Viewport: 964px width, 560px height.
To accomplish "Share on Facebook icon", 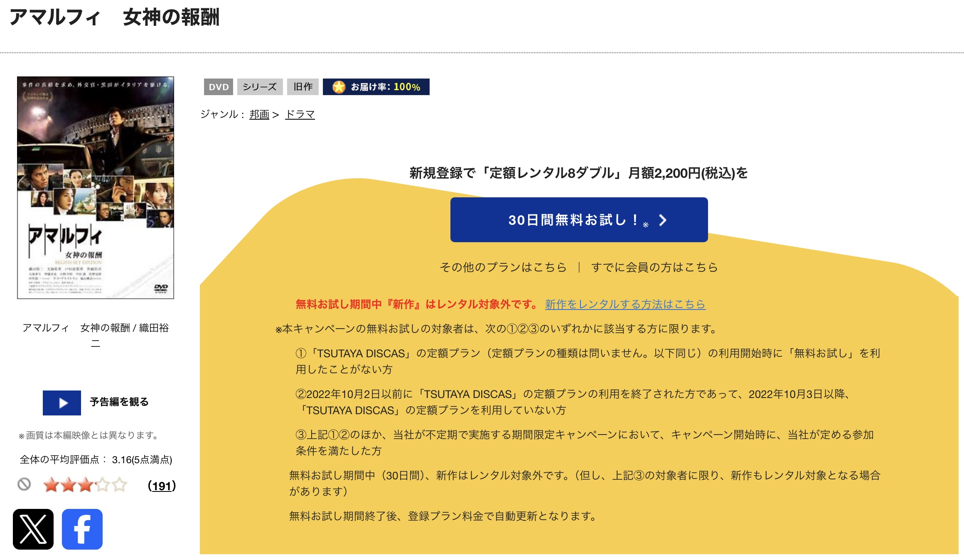I will click(82, 529).
